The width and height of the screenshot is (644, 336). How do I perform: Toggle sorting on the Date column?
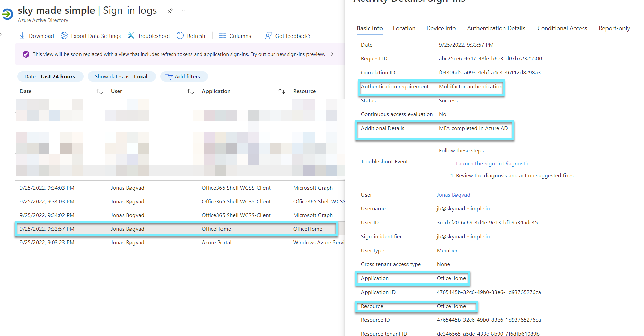99,91
